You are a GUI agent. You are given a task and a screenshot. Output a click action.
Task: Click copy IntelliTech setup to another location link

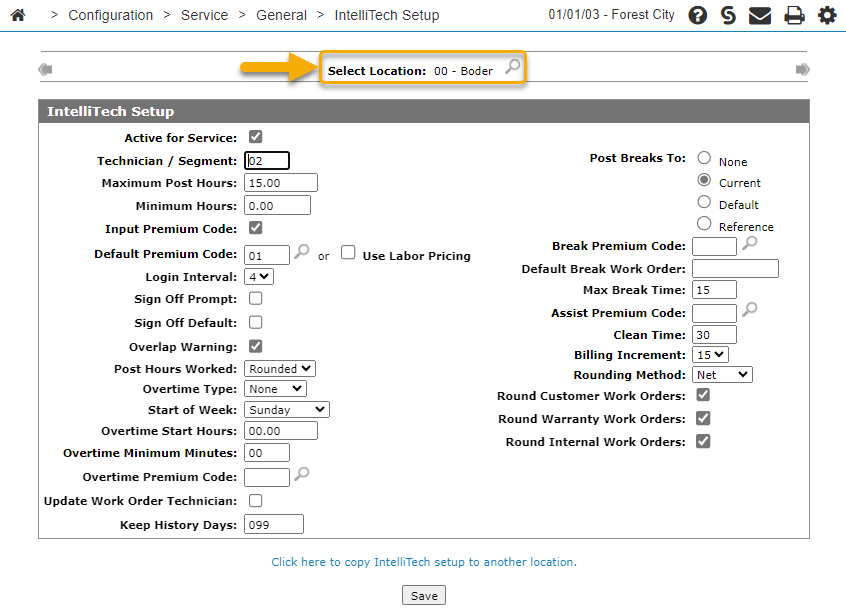(424, 562)
